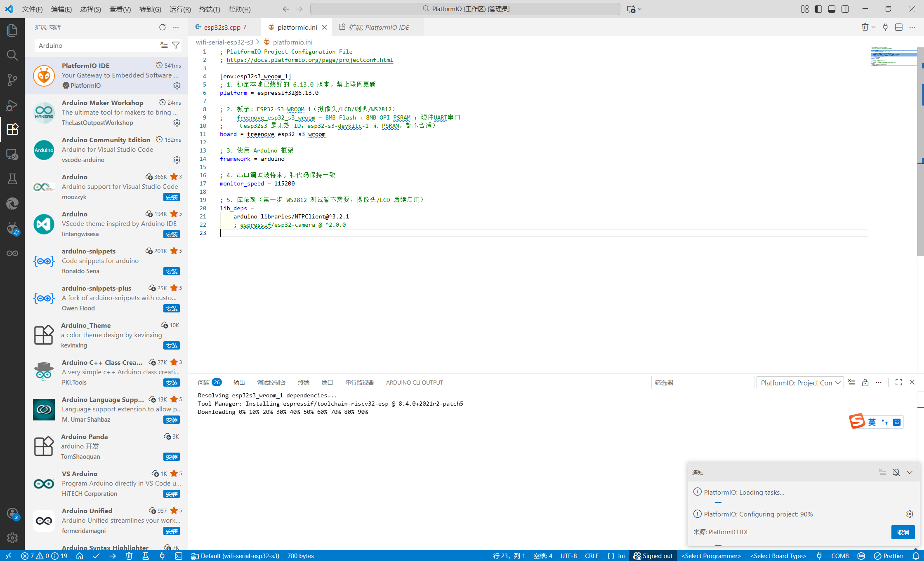Toggle the Sogou punctuation mode
The image size is (924, 561).
point(884,422)
